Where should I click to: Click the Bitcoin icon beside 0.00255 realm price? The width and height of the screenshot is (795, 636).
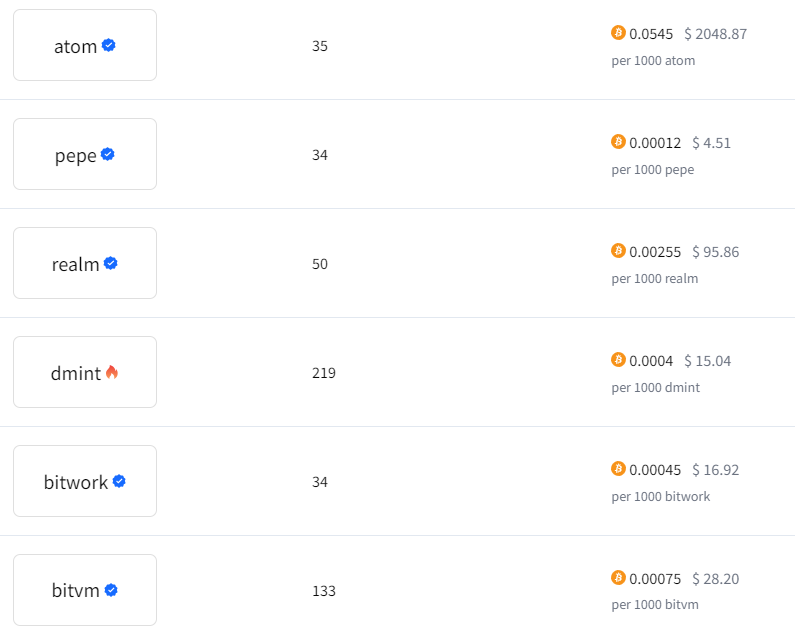(618, 251)
